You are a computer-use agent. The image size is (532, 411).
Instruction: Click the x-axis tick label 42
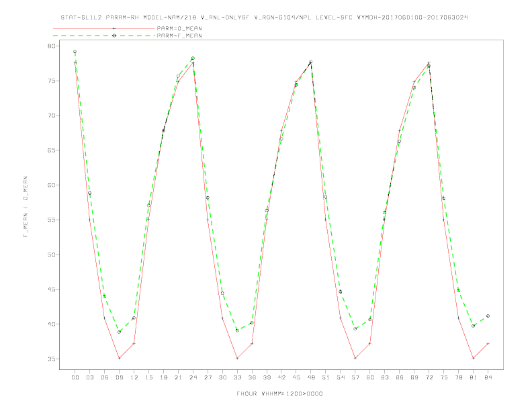pos(281,377)
